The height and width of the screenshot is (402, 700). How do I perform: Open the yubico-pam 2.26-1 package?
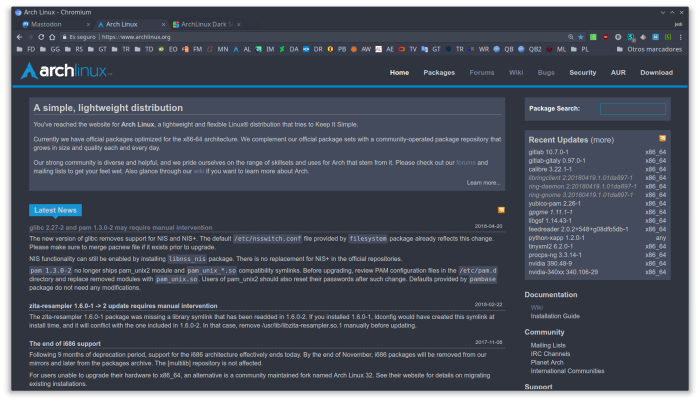(554, 203)
